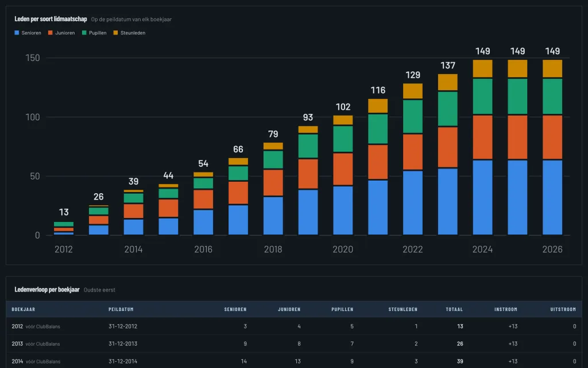
Task: Select the green Pupillen segment of 2014 bar
Action: (x=133, y=198)
